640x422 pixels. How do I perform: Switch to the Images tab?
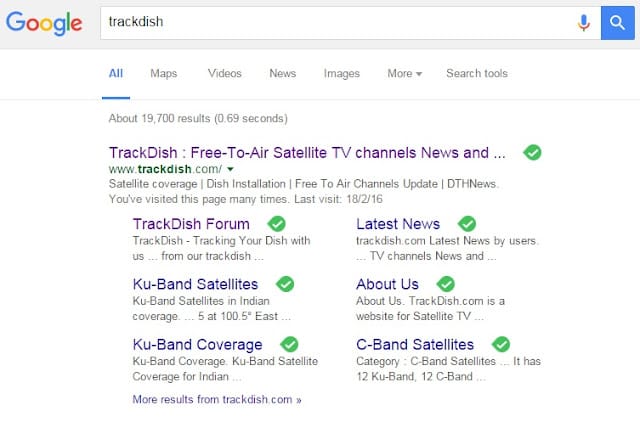(x=341, y=73)
